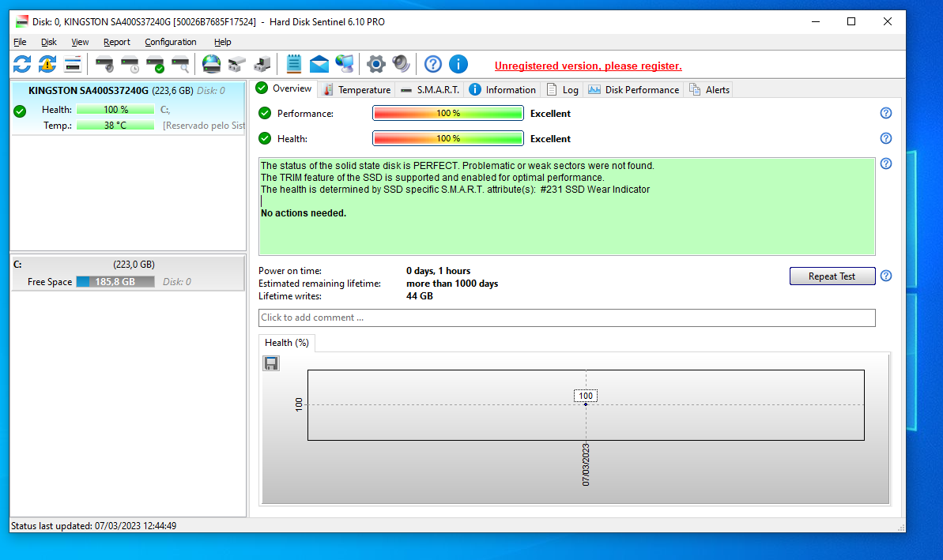
Task: Click the disk with speaker toolbar icon
Action: pyautogui.click(x=104, y=64)
